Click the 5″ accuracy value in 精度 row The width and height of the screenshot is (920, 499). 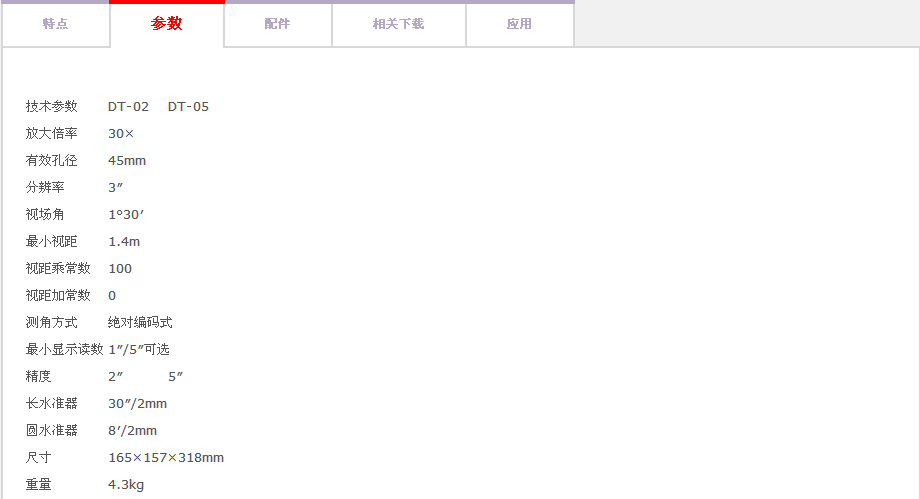176,377
